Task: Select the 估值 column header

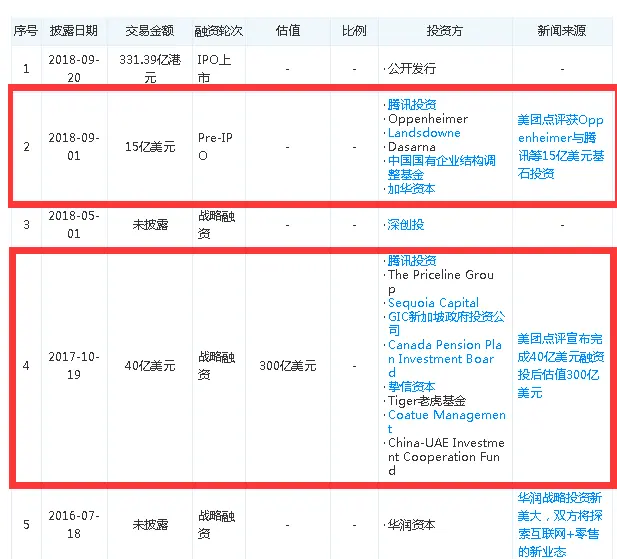Action: click(x=288, y=31)
